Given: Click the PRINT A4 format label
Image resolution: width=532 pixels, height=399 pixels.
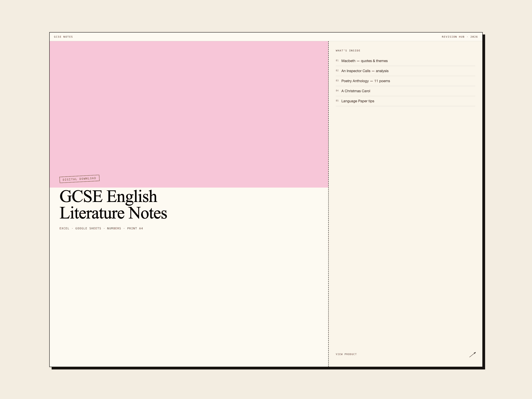Looking at the screenshot, I should coord(135,229).
